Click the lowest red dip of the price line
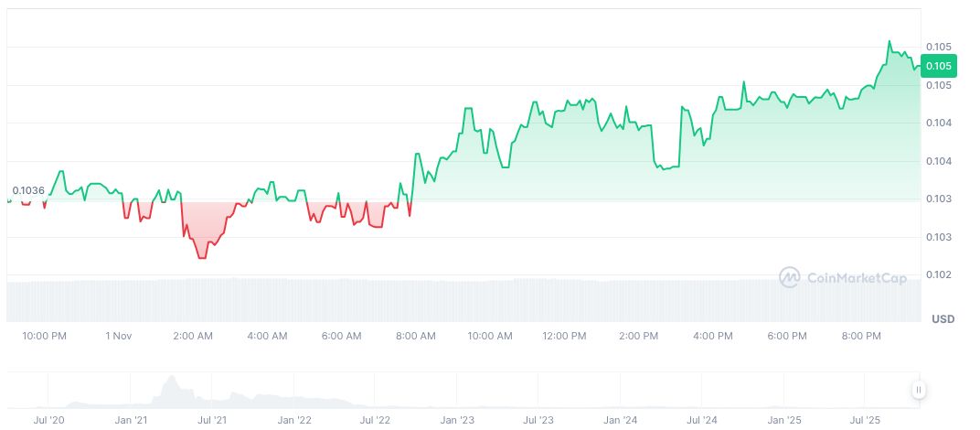Image resolution: width=980 pixels, height=430 pixels. point(201,258)
